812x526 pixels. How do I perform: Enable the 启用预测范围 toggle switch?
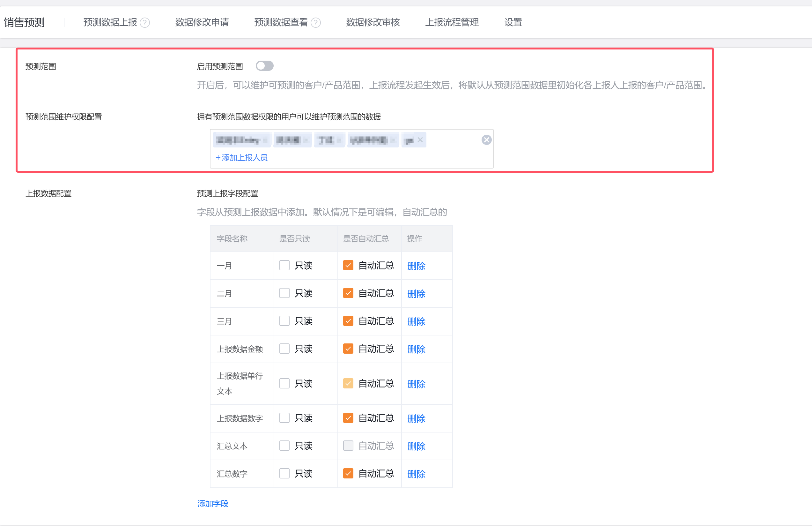(x=264, y=66)
